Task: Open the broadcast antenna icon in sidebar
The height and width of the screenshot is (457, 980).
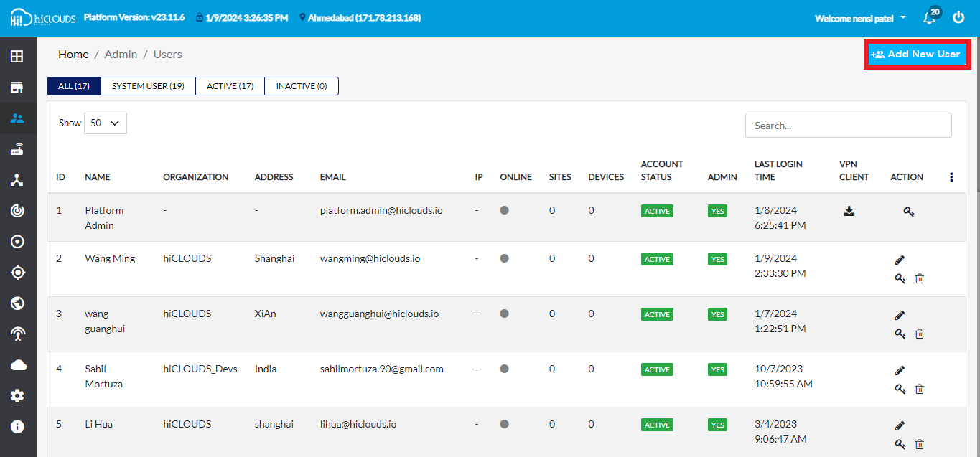Action: click(x=17, y=334)
